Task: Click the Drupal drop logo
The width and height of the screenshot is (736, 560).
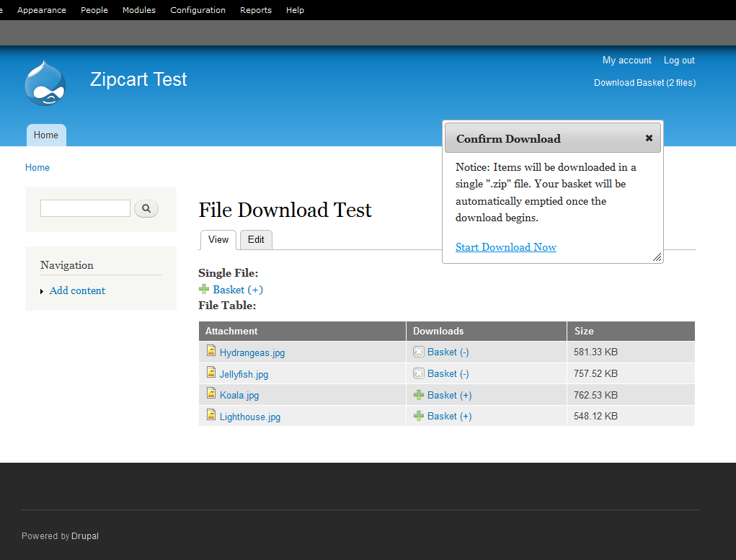Action: (x=45, y=83)
